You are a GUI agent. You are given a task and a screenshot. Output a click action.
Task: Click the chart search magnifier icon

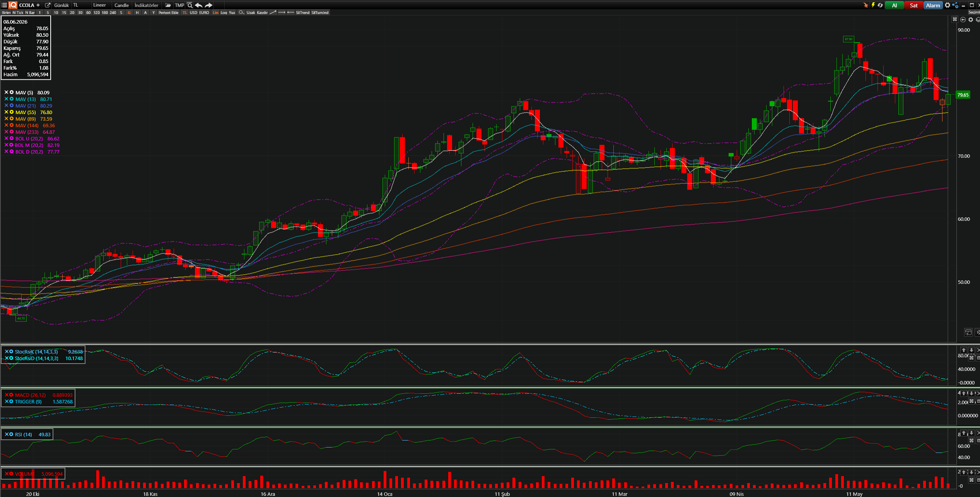[190, 5]
